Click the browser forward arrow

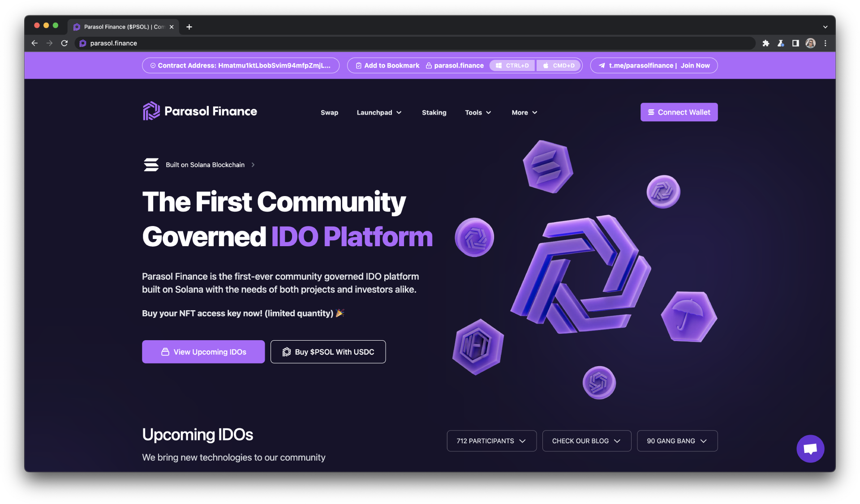click(x=49, y=43)
